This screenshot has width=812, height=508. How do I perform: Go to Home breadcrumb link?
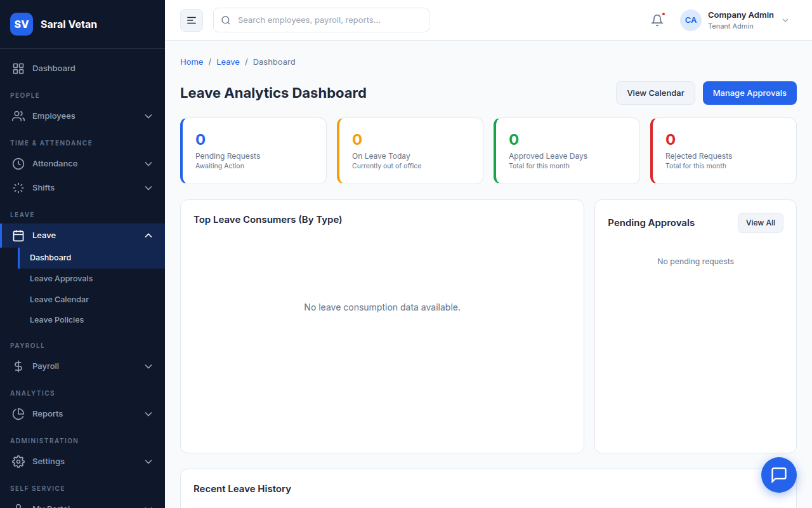[x=192, y=62]
